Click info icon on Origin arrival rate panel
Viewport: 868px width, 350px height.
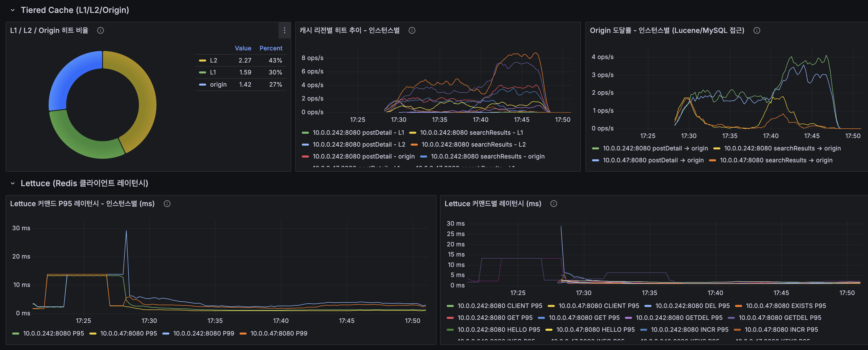[757, 30]
